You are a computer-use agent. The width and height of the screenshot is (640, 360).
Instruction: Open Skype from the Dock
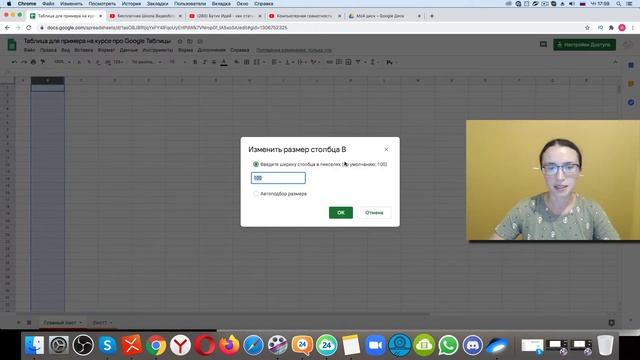(107, 345)
